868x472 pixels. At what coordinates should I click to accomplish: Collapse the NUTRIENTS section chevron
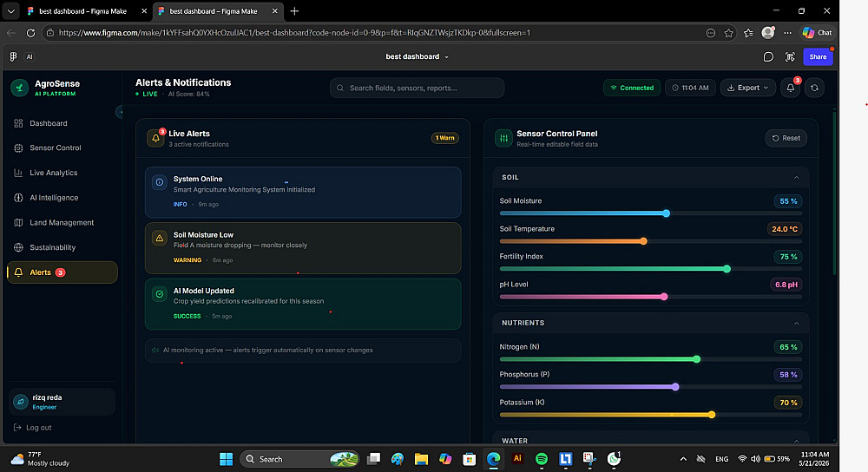(796, 323)
